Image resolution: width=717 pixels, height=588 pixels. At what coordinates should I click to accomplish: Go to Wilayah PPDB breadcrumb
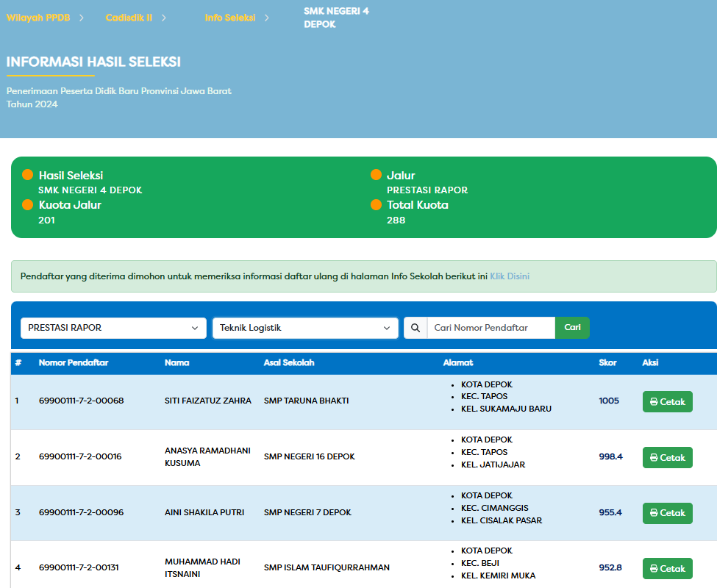click(x=38, y=18)
